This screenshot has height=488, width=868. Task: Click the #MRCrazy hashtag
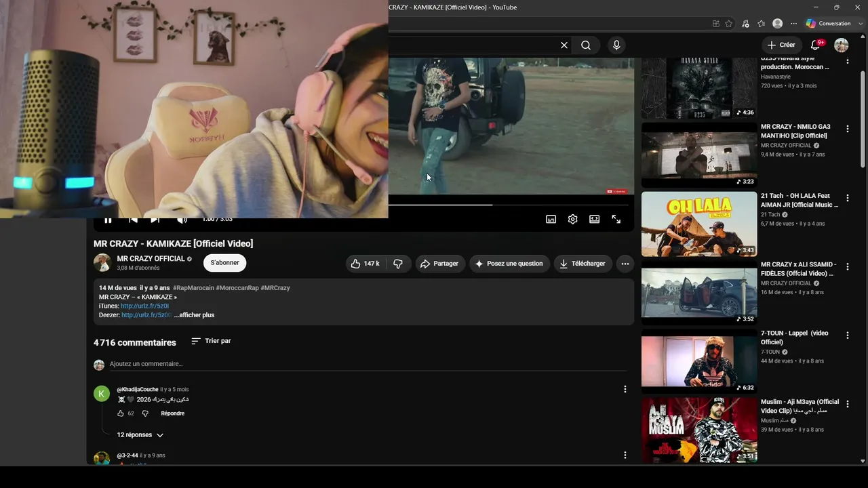(275, 288)
